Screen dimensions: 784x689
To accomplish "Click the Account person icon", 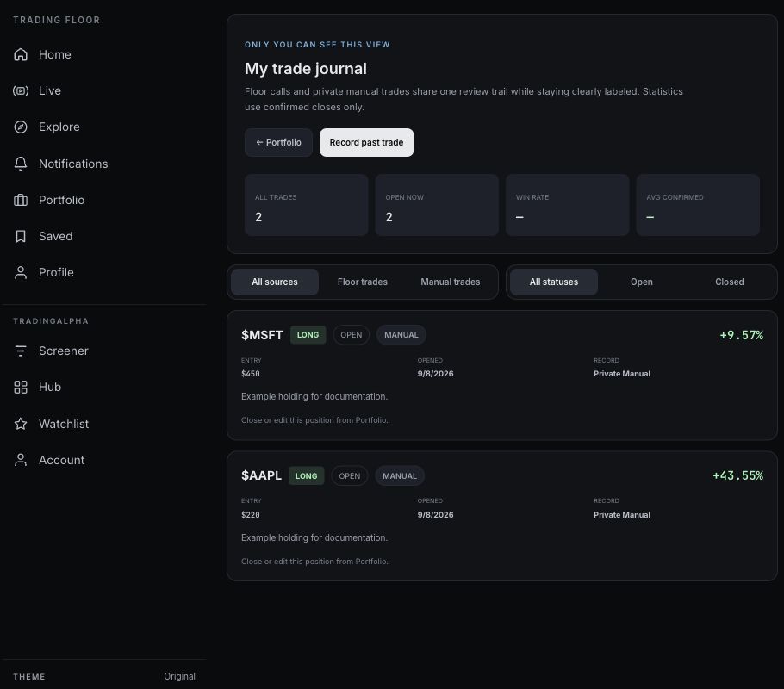I will pyautogui.click(x=21, y=460).
